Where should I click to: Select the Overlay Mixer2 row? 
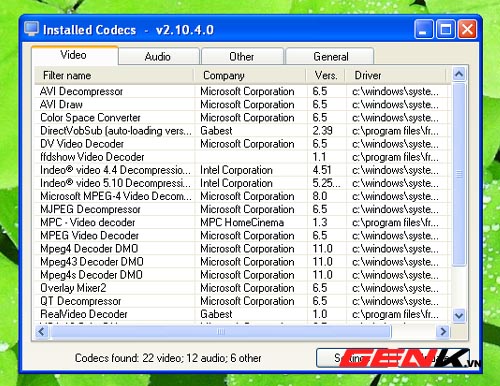coord(243,288)
